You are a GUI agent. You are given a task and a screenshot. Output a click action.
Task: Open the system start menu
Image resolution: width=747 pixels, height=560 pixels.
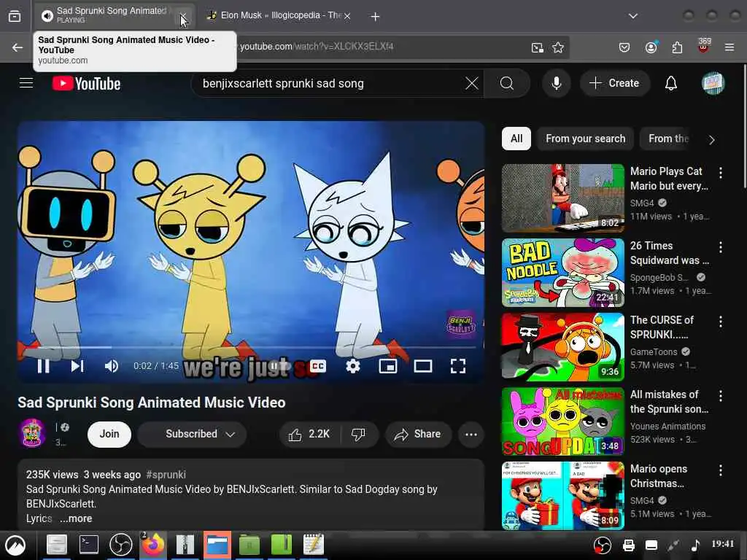(15, 545)
